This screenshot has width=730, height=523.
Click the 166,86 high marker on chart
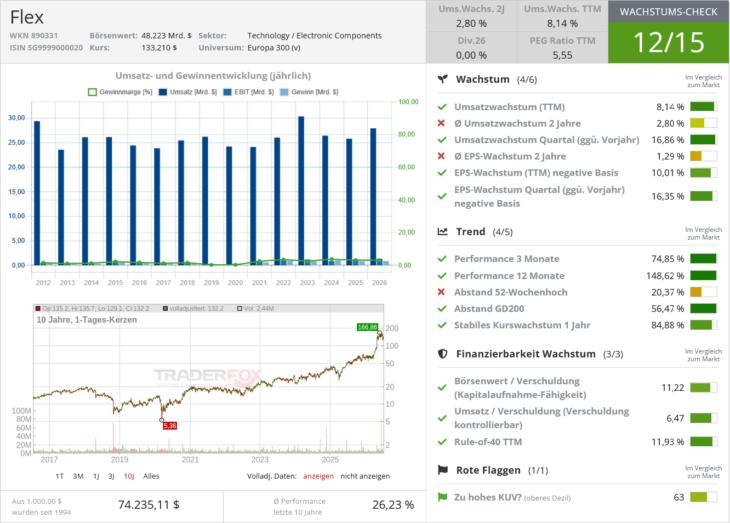pos(367,327)
